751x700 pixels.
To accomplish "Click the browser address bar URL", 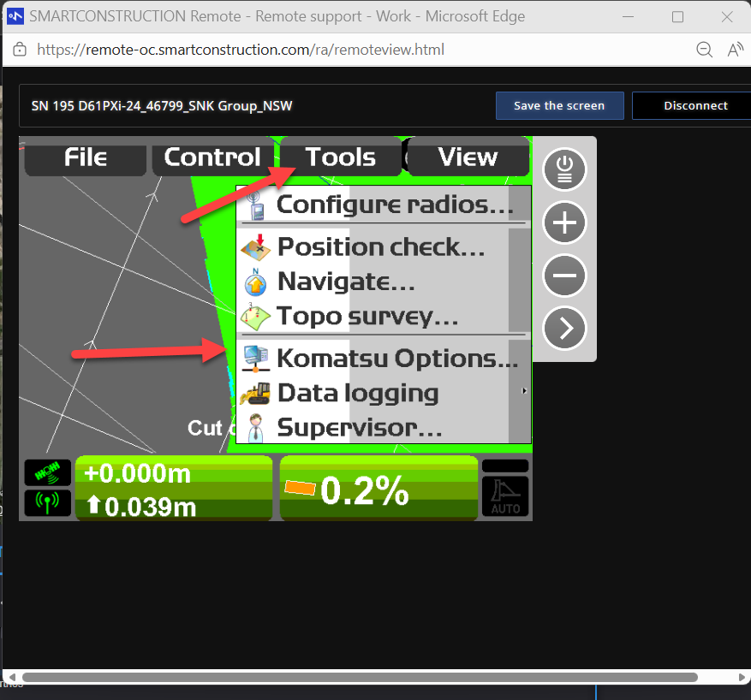I will pyautogui.click(x=241, y=50).
